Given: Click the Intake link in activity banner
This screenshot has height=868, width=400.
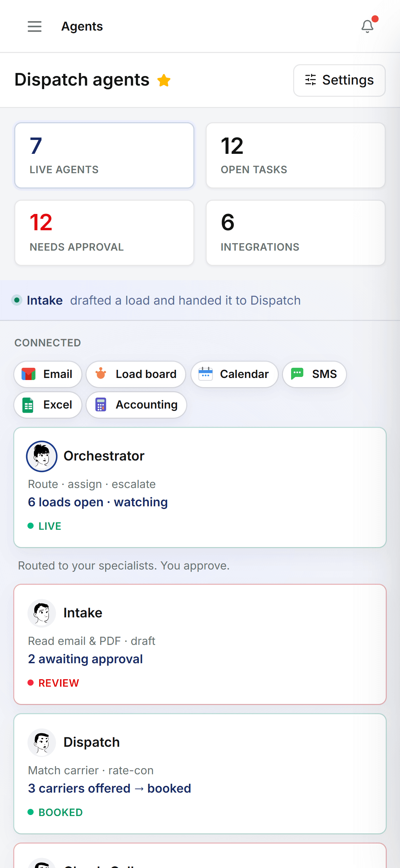Looking at the screenshot, I should tap(45, 301).
